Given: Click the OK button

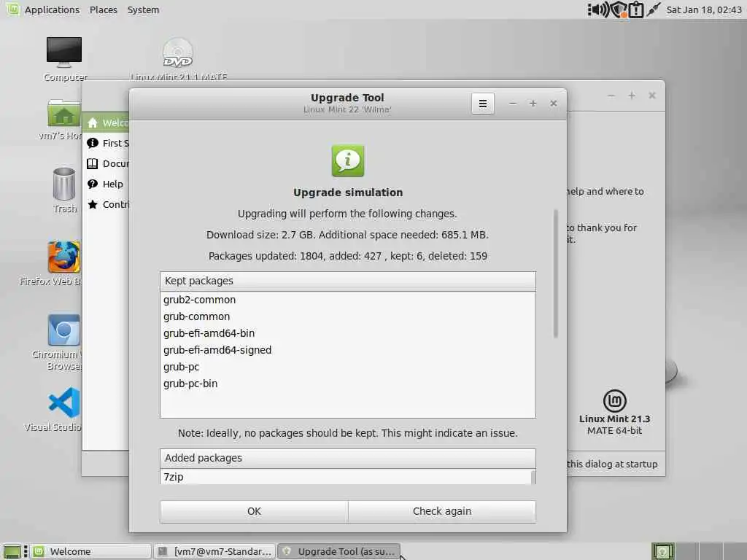Looking at the screenshot, I should click(x=254, y=511).
